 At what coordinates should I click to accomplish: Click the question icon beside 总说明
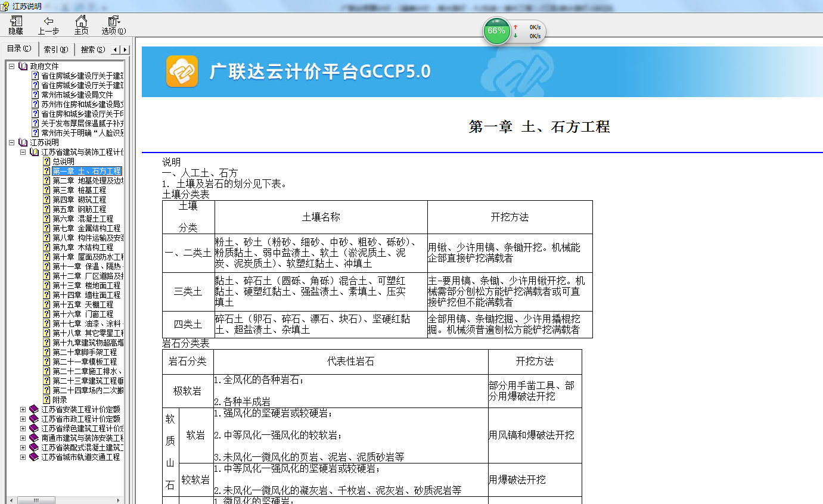(46, 161)
